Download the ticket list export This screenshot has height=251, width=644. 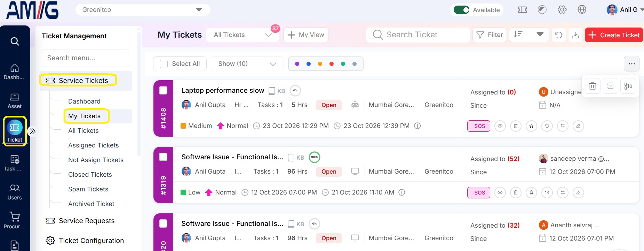click(x=575, y=35)
